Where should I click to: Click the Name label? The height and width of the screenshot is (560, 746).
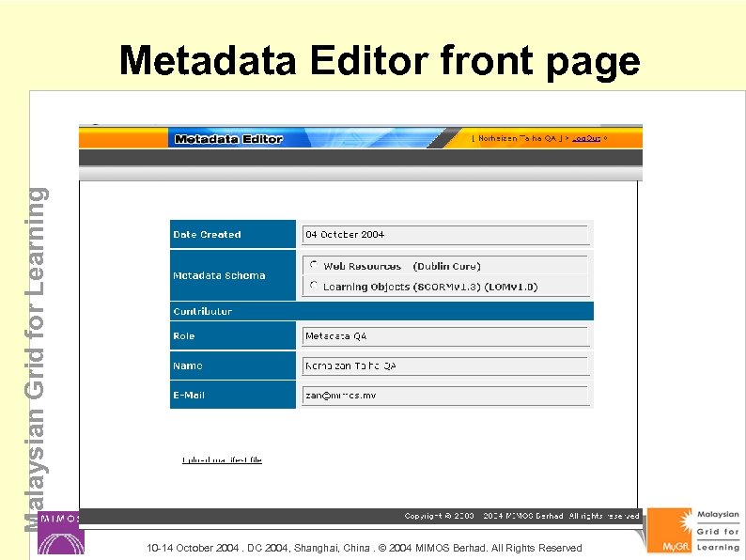[x=188, y=366]
